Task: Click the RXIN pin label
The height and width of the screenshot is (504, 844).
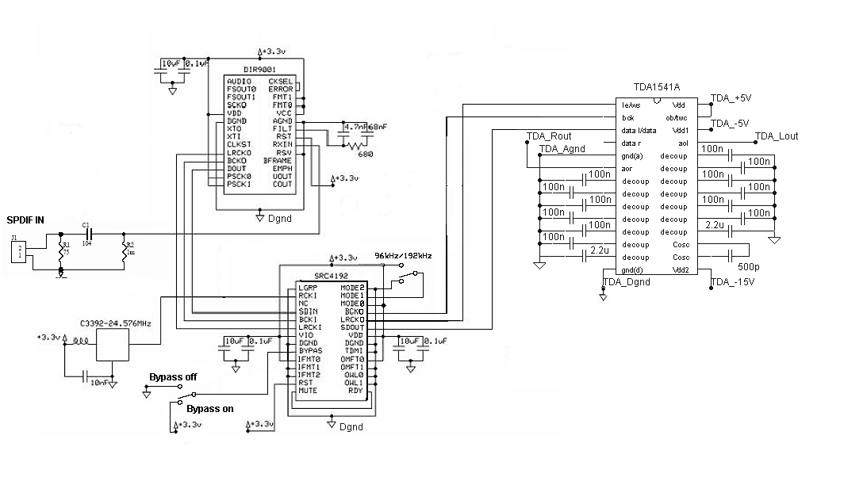Action: click(282, 144)
